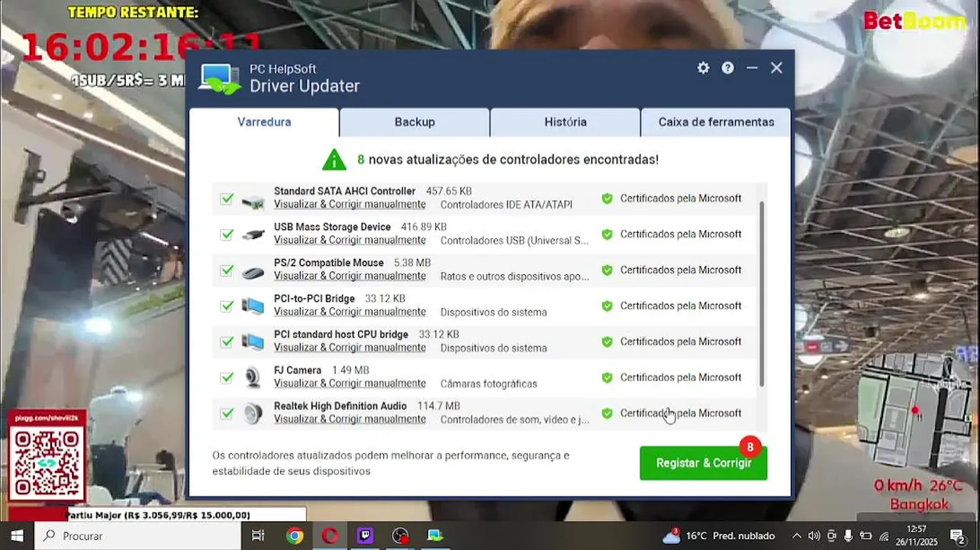Uncheck the PS/2 Compatible Mouse checkbox

click(227, 270)
